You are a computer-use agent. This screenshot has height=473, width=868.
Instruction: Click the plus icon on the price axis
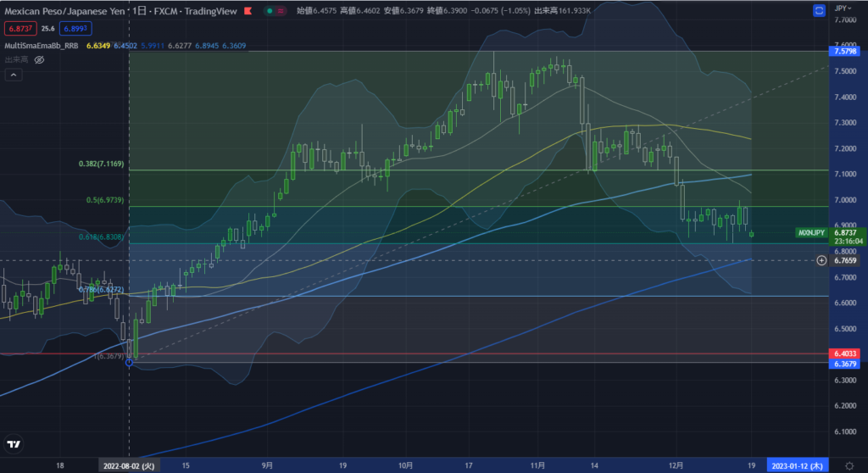(x=821, y=260)
